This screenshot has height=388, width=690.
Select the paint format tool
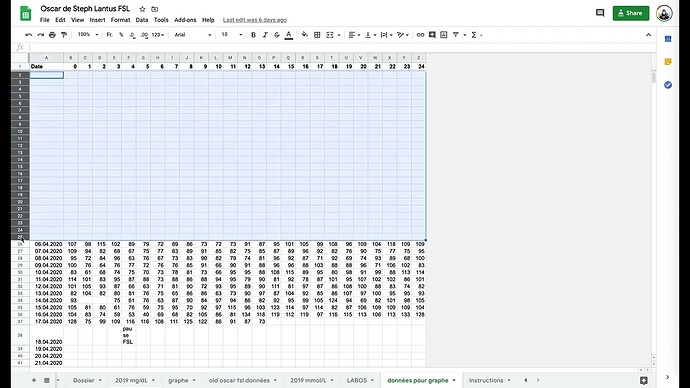pyautogui.click(x=64, y=35)
